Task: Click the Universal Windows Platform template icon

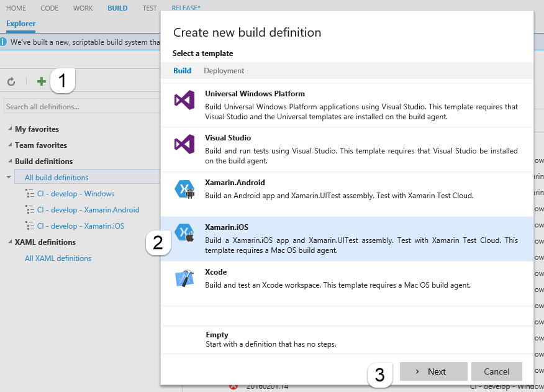Action: coord(184,100)
